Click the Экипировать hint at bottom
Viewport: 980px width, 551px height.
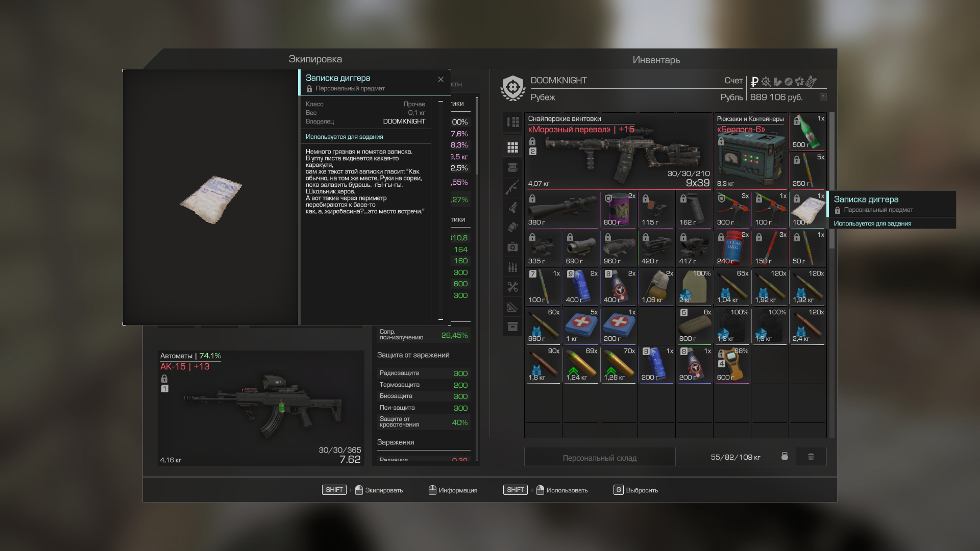pyautogui.click(x=362, y=490)
